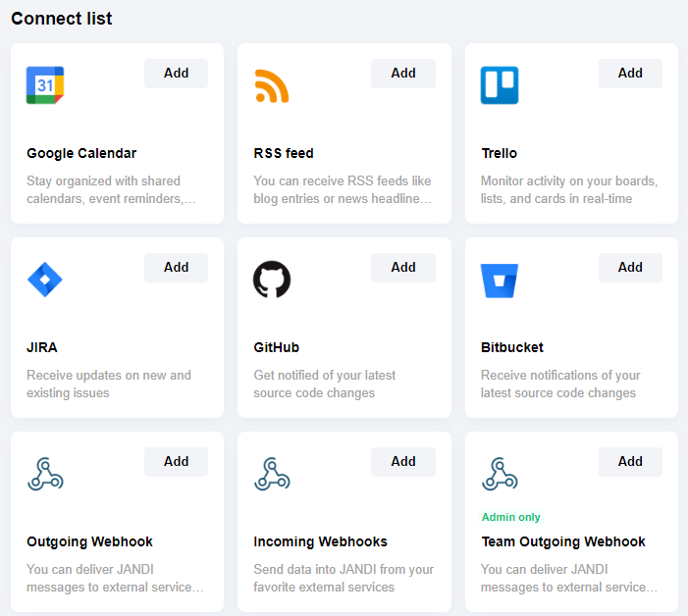The height and width of the screenshot is (616, 688).
Task: Click the JIRA diamond icon
Action: coord(45,280)
